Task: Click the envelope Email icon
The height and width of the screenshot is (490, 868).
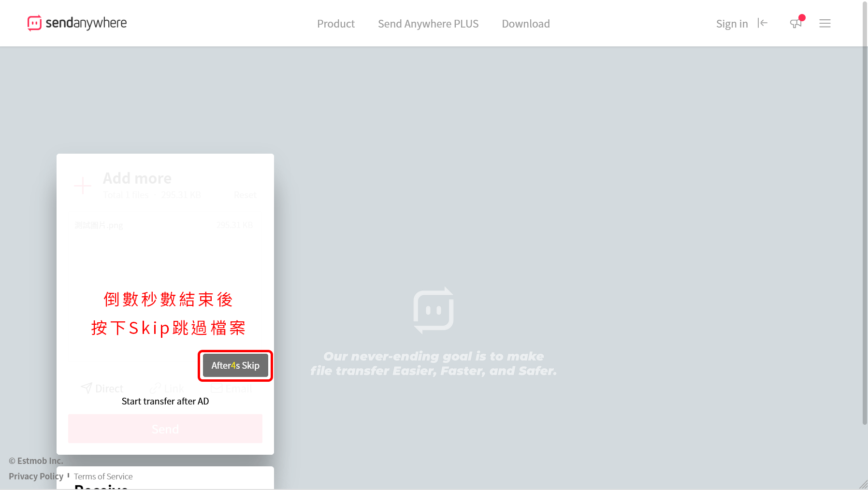Action: 217,389
